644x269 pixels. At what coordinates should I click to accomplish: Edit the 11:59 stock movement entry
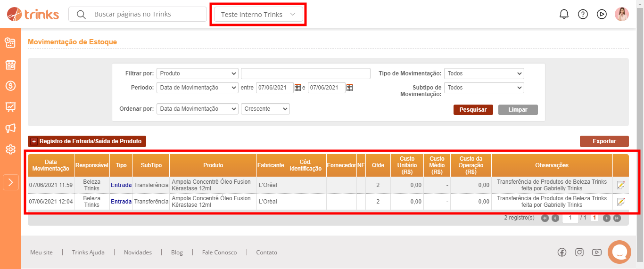click(620, 186)
